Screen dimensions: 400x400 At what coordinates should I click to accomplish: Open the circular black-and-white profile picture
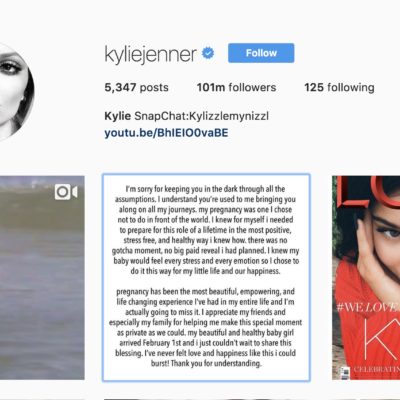13,92
